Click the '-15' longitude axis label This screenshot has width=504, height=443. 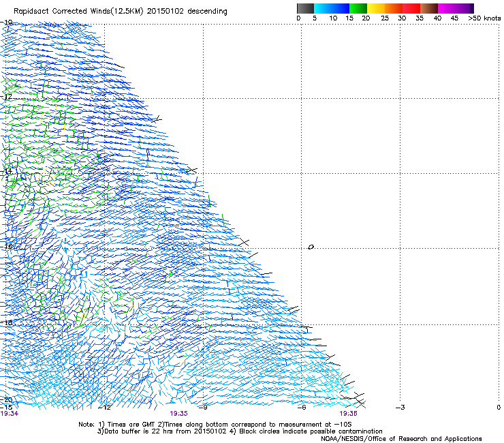pos(6,408)
